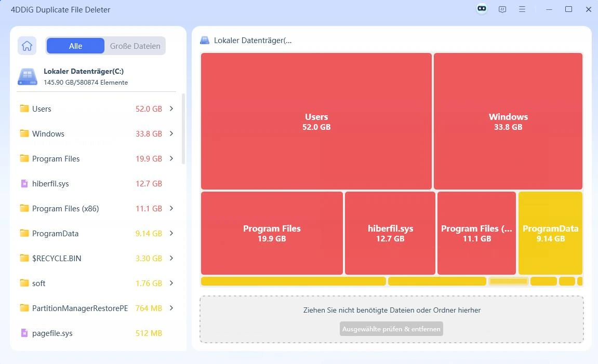Screen dimensions: 598x364
Task: Expand the $RECYCLE.BIN row chevron
Action: pyautogui.click(x=171, y=259)
